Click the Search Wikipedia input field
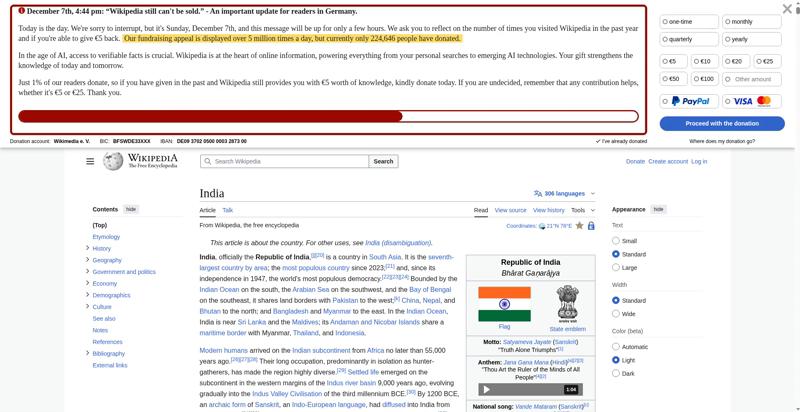Viewport: 800px width, 412px height. (284, 161)
